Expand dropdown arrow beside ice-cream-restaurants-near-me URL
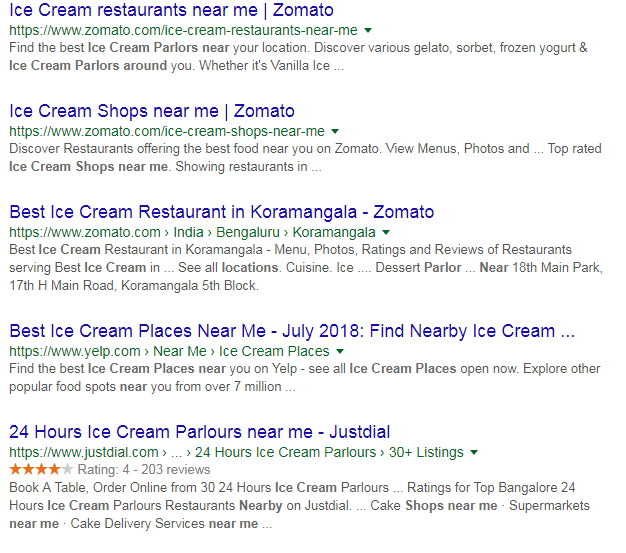The image size is (626, 553). (369, 31)
